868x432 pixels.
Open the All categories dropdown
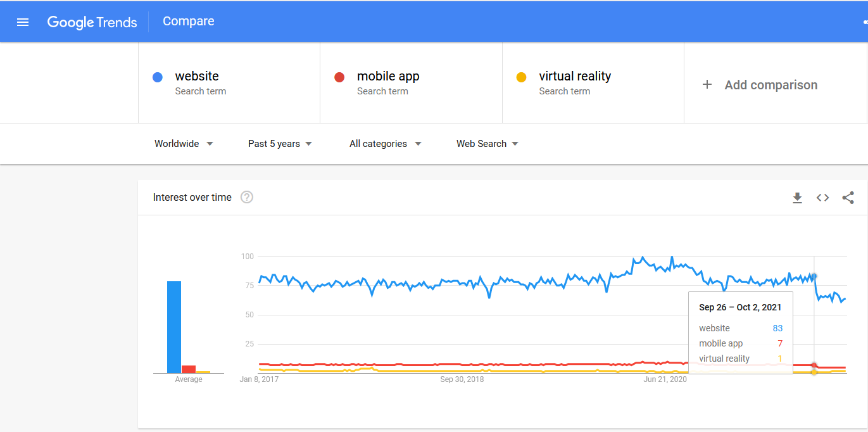(385, 144)
